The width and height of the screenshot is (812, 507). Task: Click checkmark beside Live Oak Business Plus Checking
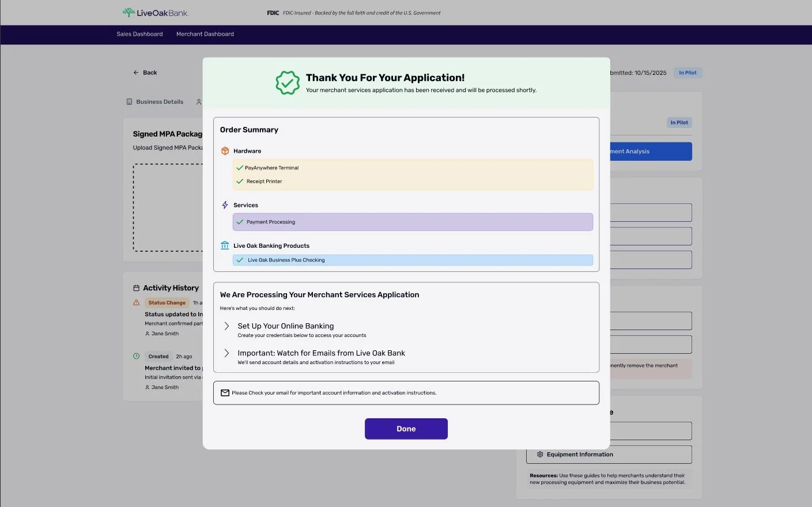point(240,260)
